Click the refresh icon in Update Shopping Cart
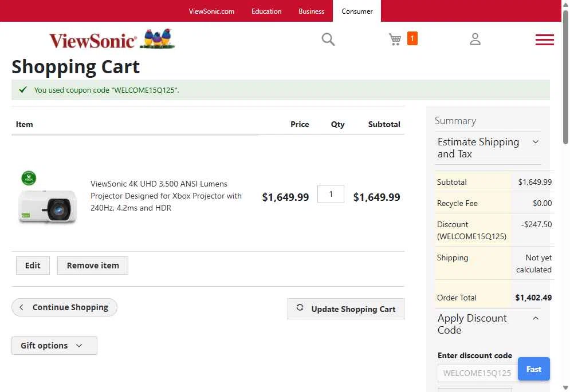The height and width of the screenshot is (392, 570). [x=300, y=307]
